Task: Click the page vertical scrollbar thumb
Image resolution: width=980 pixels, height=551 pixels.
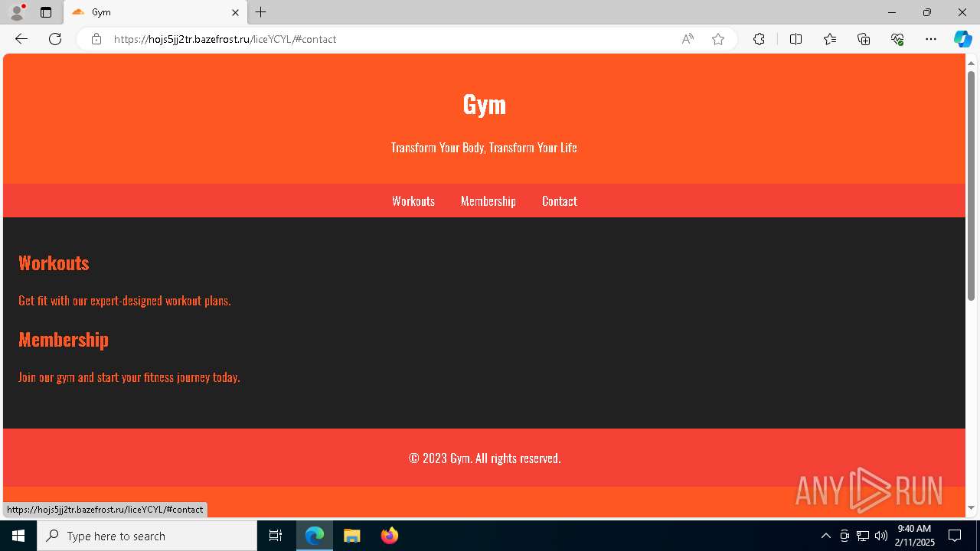Action: [x=971, y=185]
